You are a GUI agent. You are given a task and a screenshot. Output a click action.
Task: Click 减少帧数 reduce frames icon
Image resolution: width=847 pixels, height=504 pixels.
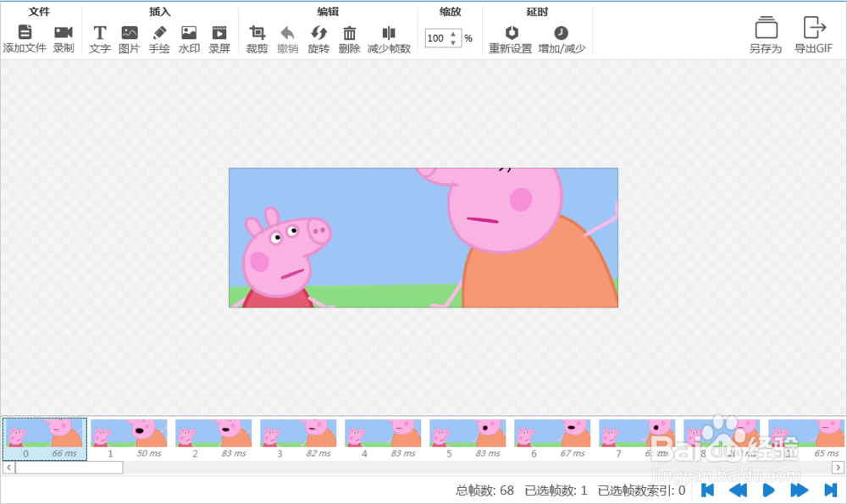(389, 33)
